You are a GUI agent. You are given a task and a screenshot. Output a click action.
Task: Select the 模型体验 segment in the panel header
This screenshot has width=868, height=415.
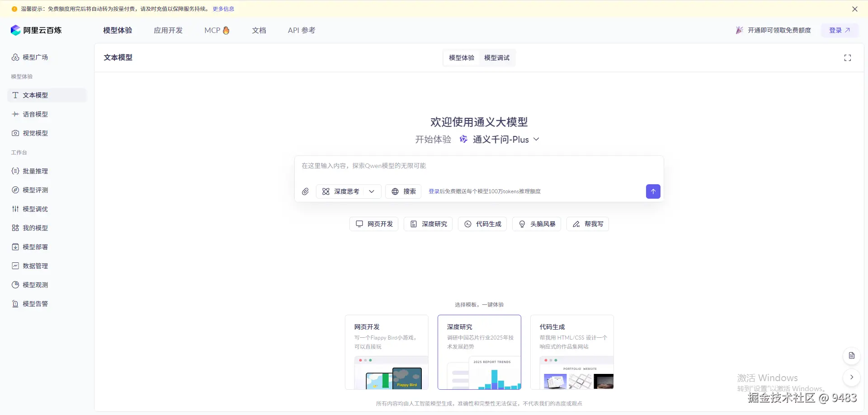point(462,58)
